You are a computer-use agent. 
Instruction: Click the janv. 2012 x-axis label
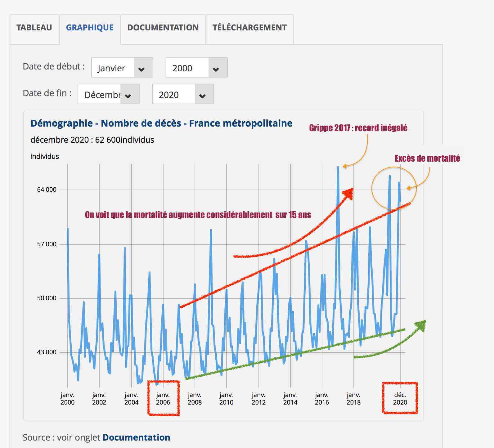[259, 399]
